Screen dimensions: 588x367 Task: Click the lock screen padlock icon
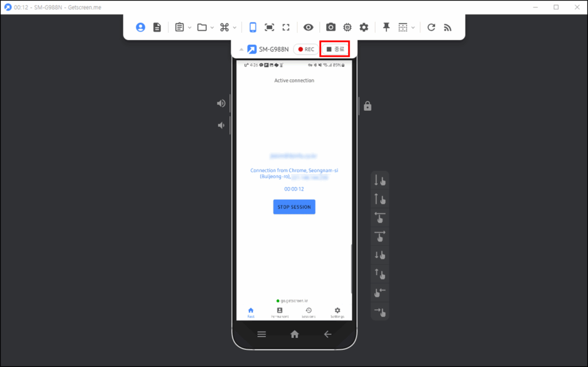coord(367,106)
